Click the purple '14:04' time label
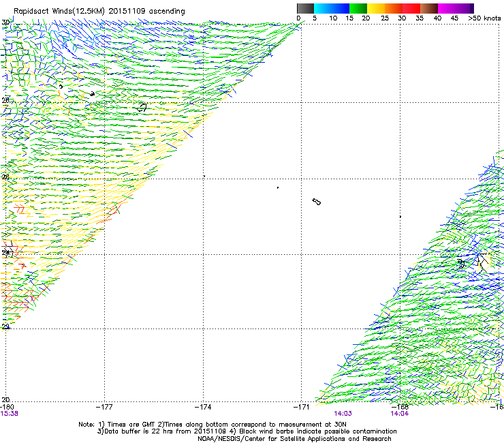The height and width of the screenshot is (443, 504). pyautogui.click(x=400, y=414)
